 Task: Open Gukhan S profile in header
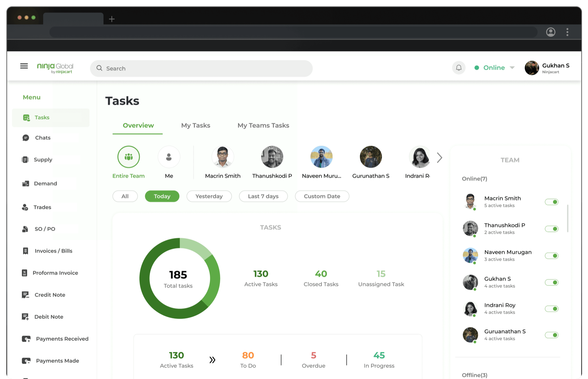tap(547, 68)
